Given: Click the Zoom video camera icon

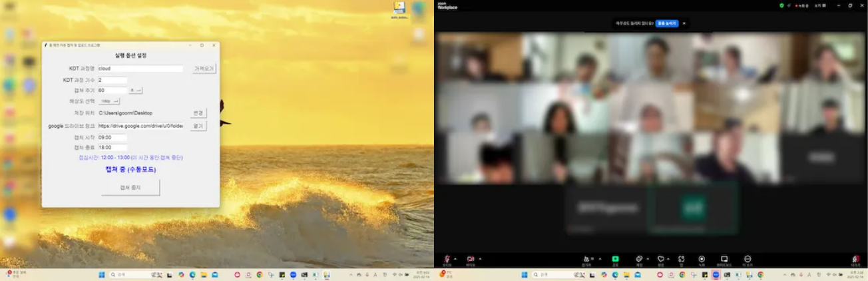Looking at the screenshot, I should (471, 258).
